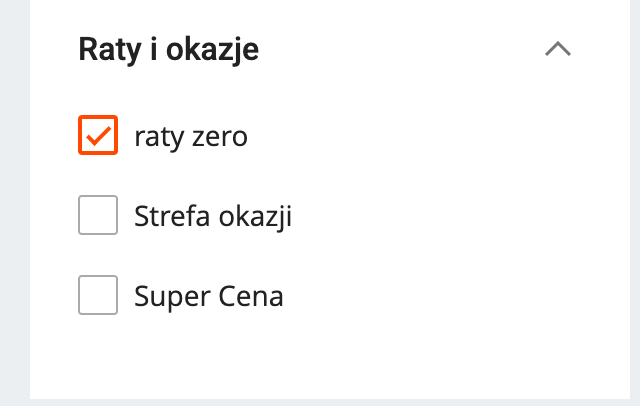This screenshot has width=640, height=406.
Task: Uncheck the raty zero checkbox
Action: 98,136
